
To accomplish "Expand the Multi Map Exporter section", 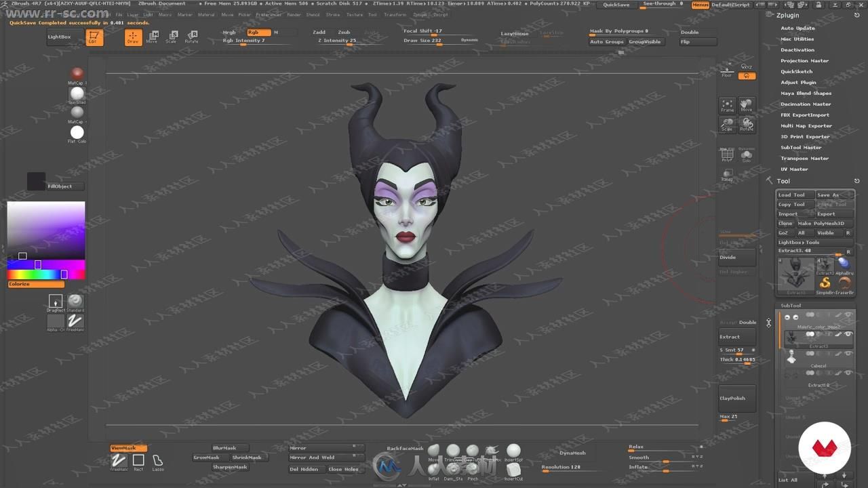I will click(x=806, y=126).
